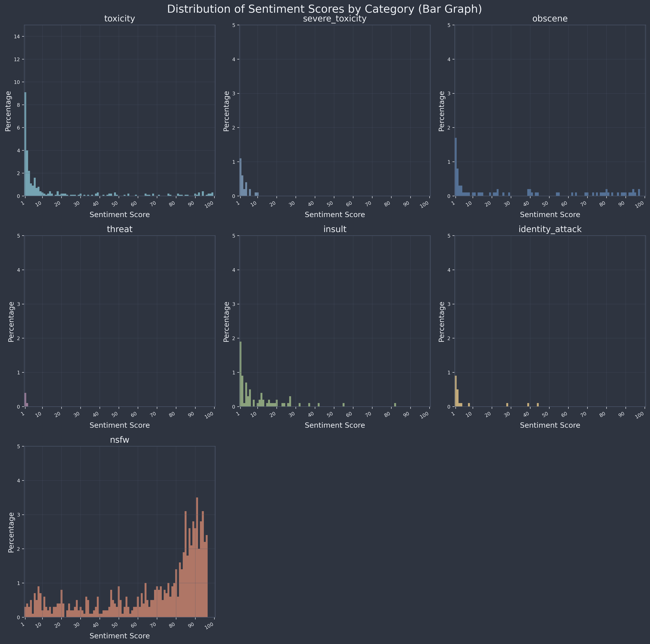Click 'Sentiment Score' label under insult chart
Image resolution: width=650 pixels, height=644 pixels.
pyautogui.click(x=335, y=425)
